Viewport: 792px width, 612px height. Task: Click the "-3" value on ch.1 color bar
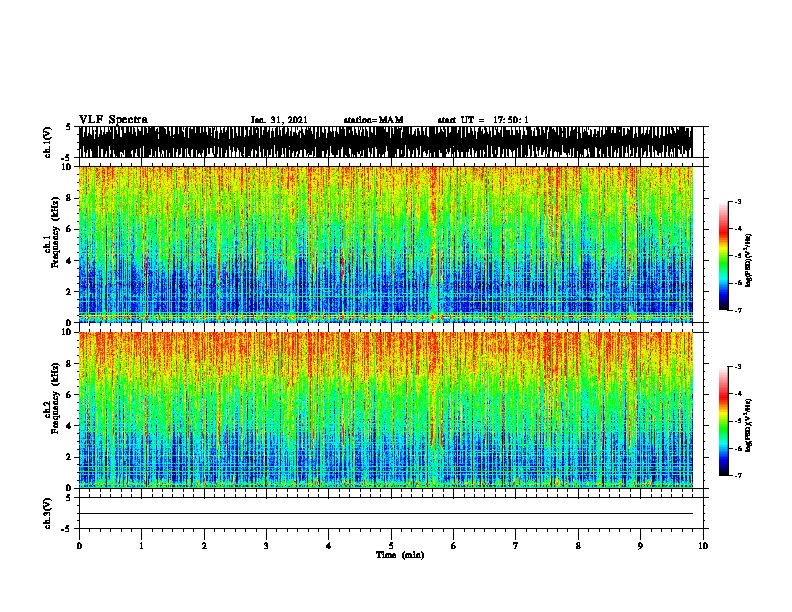(x=737, y=201)
